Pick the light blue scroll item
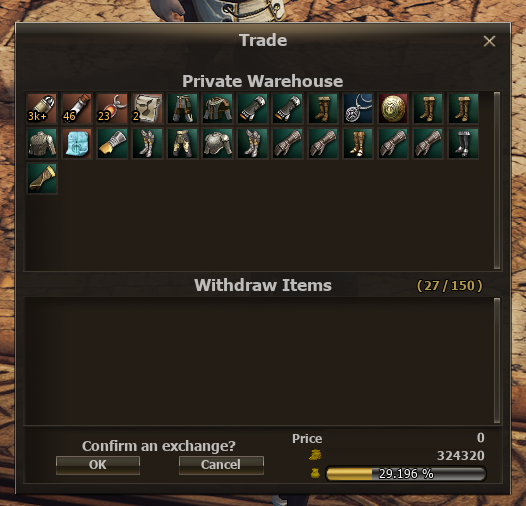The width and height of the screenshot is (526, 506). point(77,143)
